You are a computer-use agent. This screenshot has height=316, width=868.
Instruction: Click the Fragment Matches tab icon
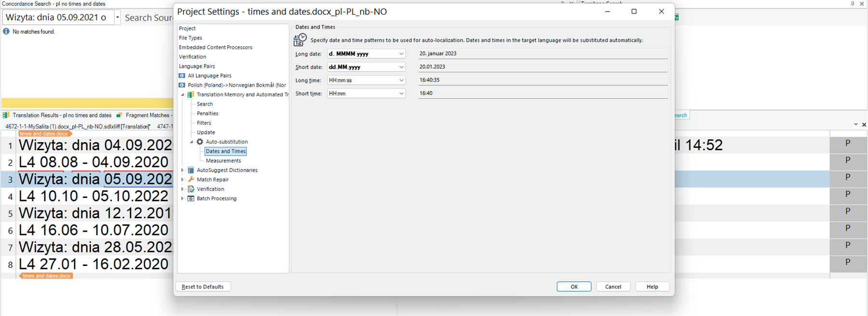click(x=119, y=115)
